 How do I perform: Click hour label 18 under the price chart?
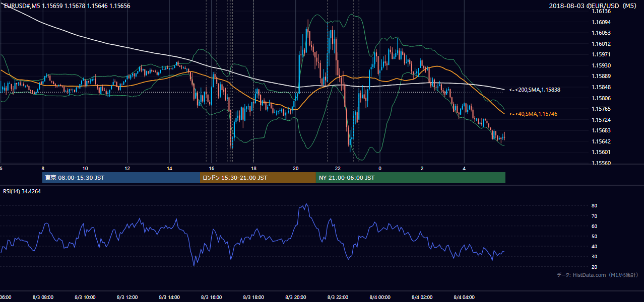[x=253, y=168]
